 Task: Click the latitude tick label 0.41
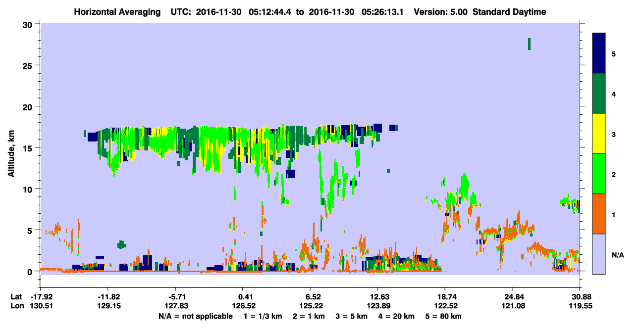point(242,297)
